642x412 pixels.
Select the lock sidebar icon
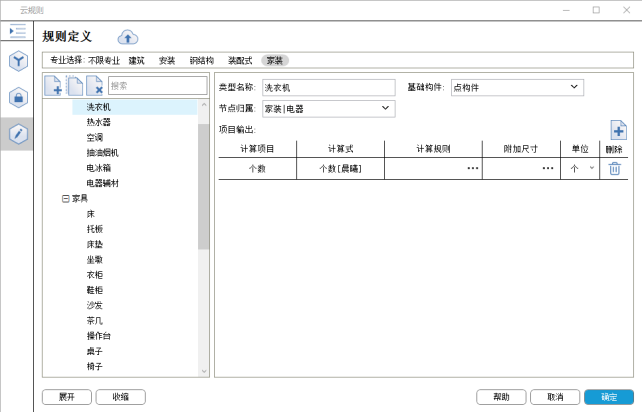[18, 97]
